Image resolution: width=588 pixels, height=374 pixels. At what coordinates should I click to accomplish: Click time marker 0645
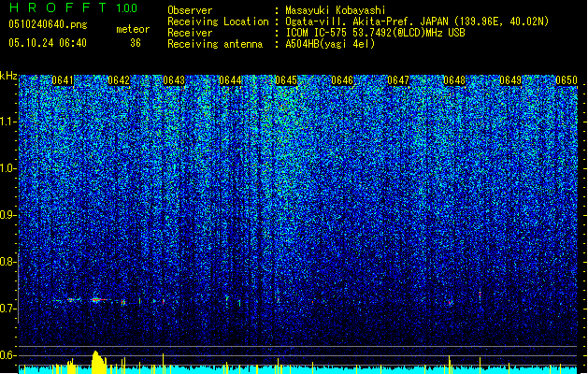tap(286, 80)
